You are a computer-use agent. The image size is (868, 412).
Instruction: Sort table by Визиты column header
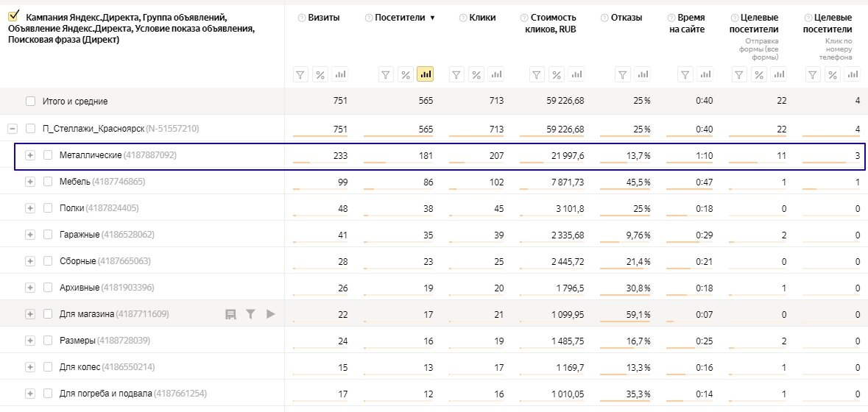tap(324, 18)
